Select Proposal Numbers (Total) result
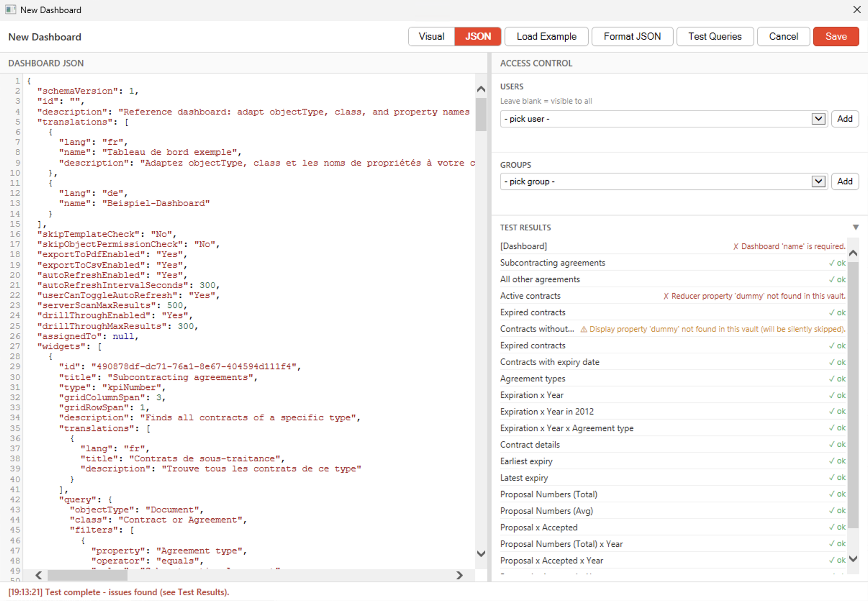The width and height of the screenshot is (868, 601). (x=673, y=494)
